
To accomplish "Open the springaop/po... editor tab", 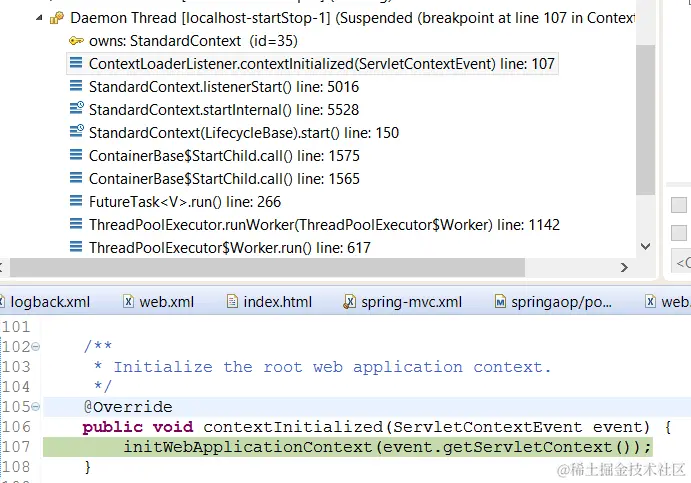I will [x=554, y=302].
